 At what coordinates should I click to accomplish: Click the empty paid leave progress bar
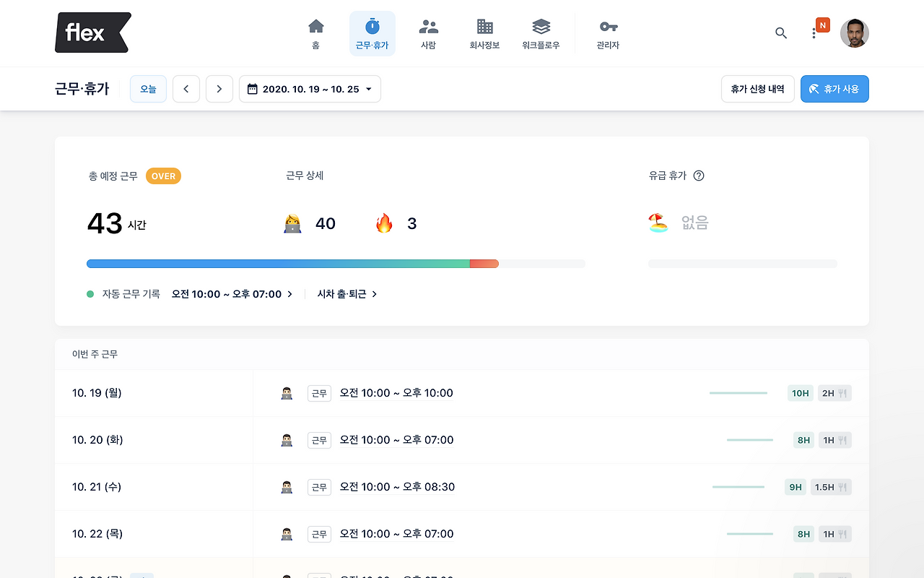(x=743, y=264)
